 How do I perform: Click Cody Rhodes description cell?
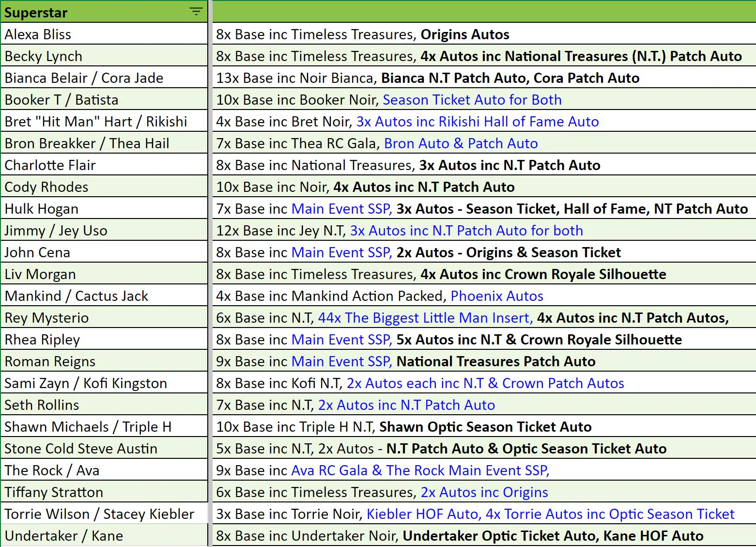point(484,187)
